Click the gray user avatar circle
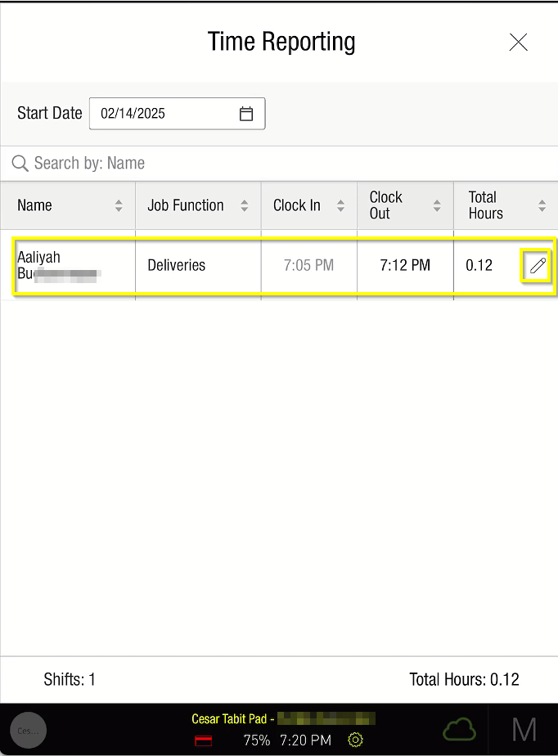This screenshot has width=558, height=756. [x=28, y=730]
